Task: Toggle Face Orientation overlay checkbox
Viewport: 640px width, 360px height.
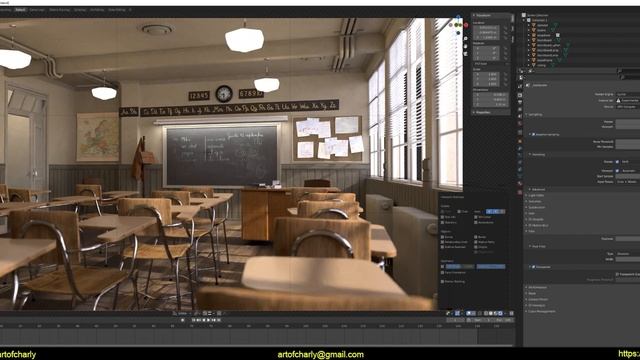Action: [442, 272]
